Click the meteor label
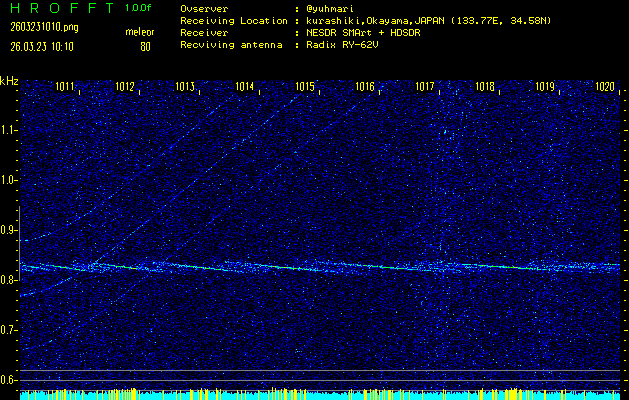The width and height of the screenshot is (629, 400). pyautogui.click(x=139, y=32)
